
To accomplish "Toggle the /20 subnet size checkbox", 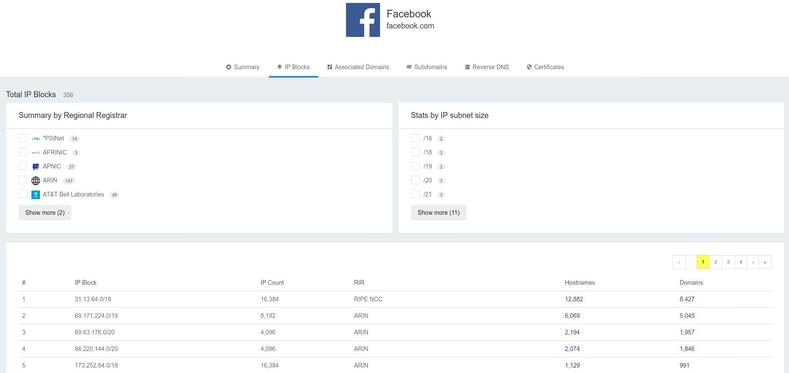I will (415, 180).
